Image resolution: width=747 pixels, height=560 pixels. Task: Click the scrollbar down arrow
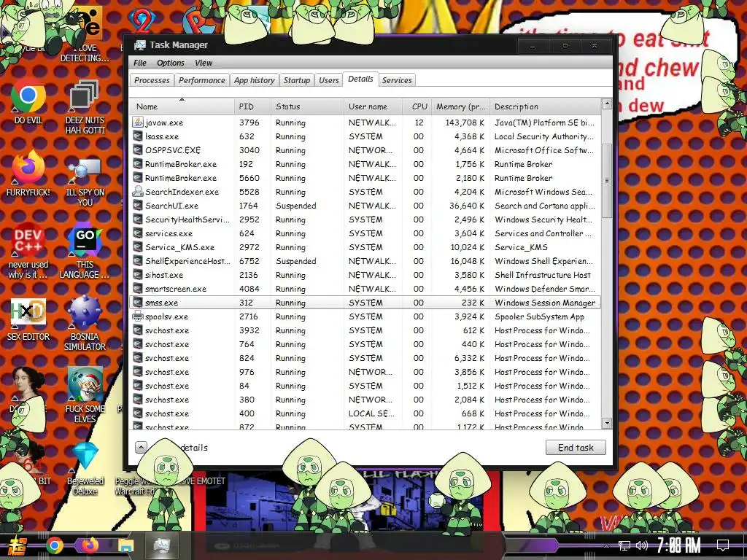[606, 423]
